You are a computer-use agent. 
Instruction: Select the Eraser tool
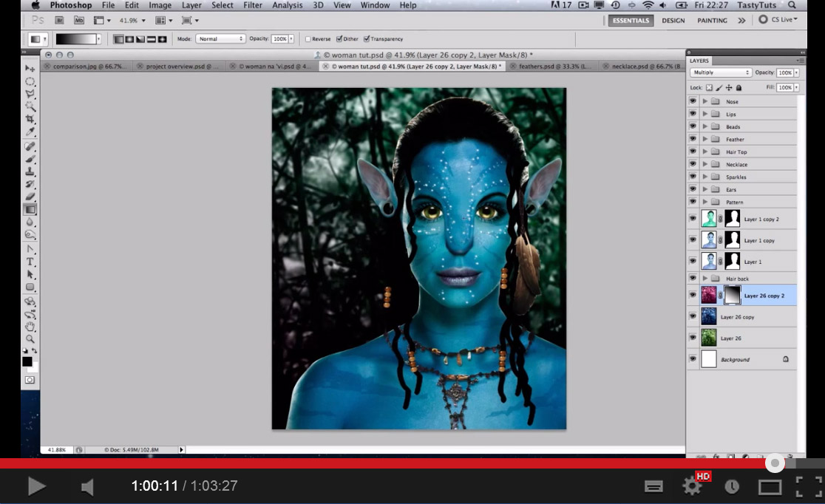(x=30, y=197)
